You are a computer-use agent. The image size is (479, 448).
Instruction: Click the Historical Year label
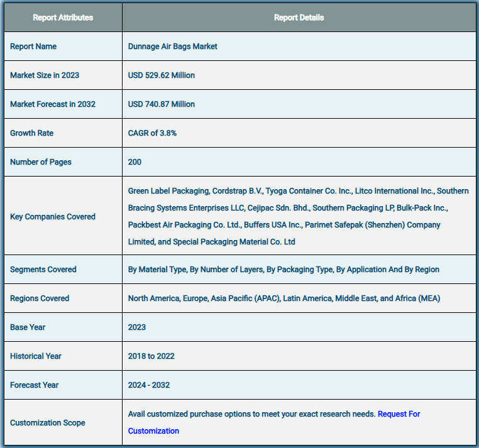pyautogui.click(x=36, y=356)
